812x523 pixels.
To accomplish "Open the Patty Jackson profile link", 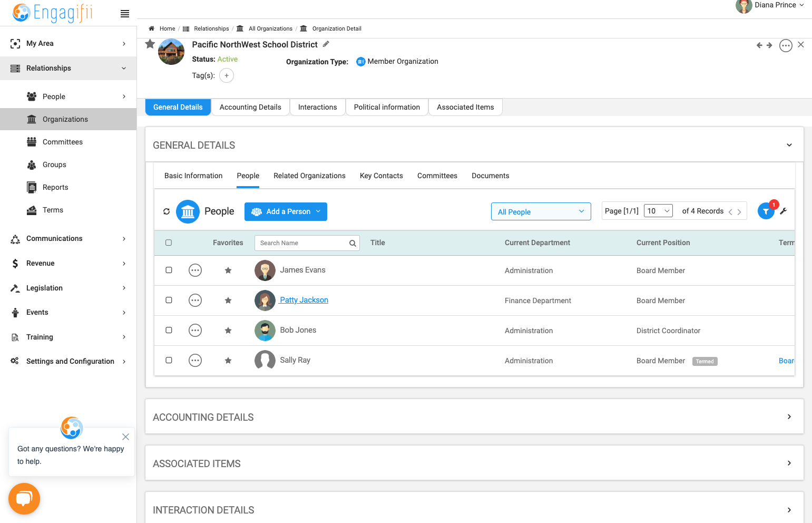I will (x=304, y=300).
